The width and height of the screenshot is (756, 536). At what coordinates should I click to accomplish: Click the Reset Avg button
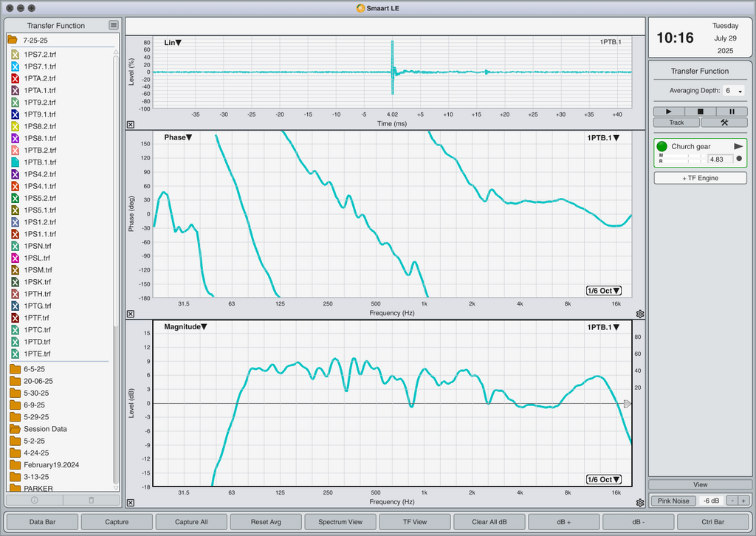[x=266, y=521]
